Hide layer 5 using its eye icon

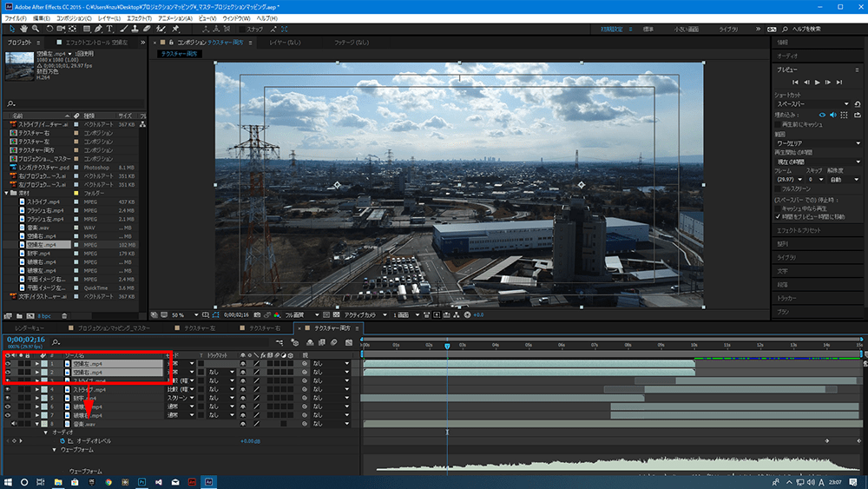coord(8,399)
